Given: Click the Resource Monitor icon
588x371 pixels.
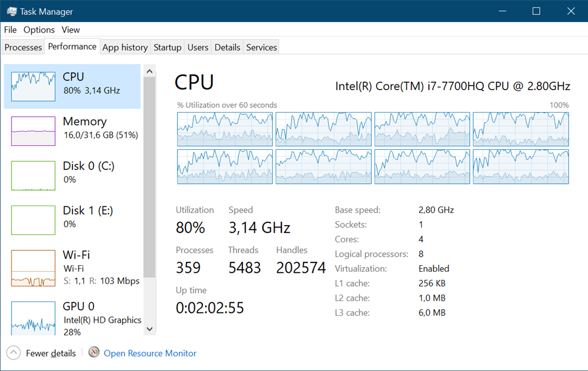Looking at the screenshot, I should click(x=94, y=353).
